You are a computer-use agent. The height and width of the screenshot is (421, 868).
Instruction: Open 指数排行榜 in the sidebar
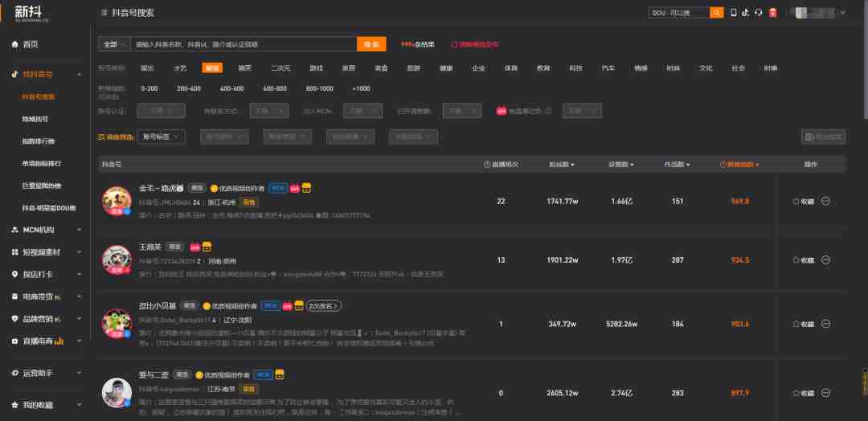(x=39, y=141)
